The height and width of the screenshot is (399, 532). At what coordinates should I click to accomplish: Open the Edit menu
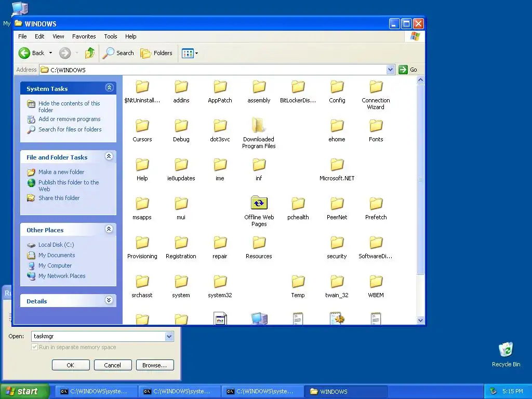(39, 36)
